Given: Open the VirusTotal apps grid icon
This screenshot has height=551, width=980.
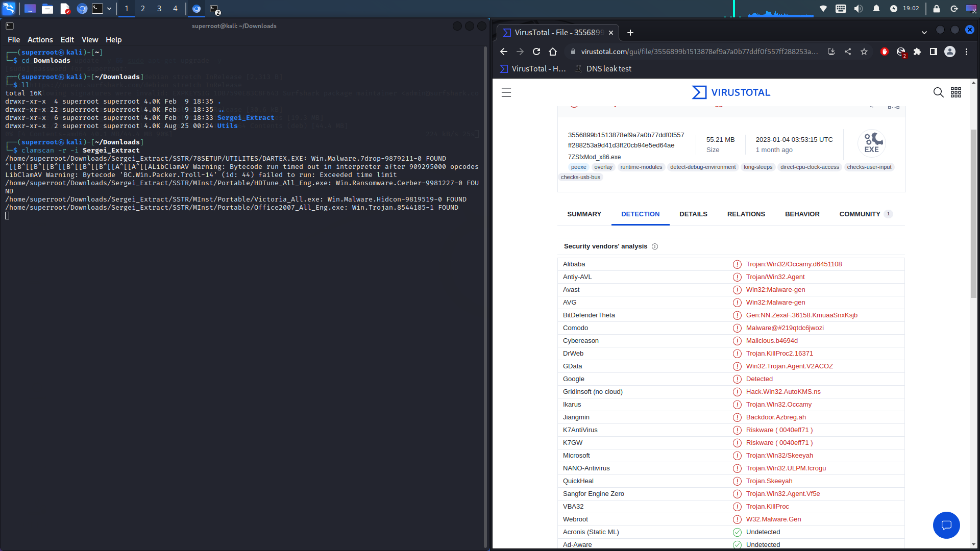Looking at the screenshot, I should click(x=956, y=92).
